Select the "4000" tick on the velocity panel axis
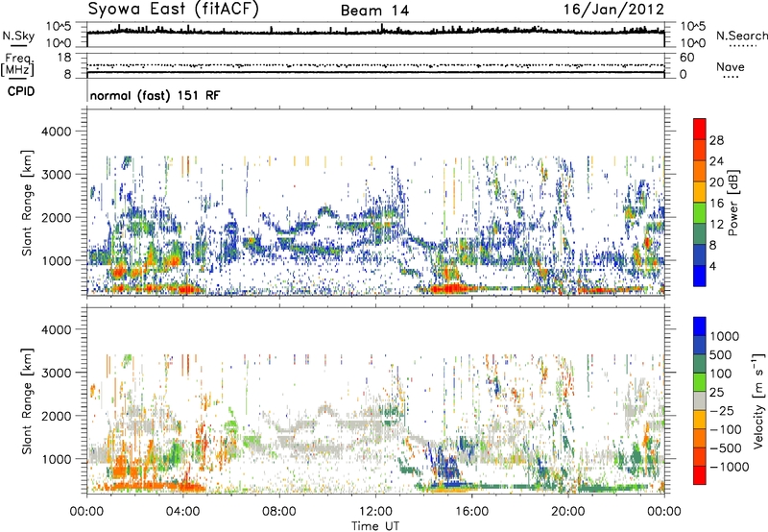The width and height of the screenshot is (768, 532). [56, 329]
